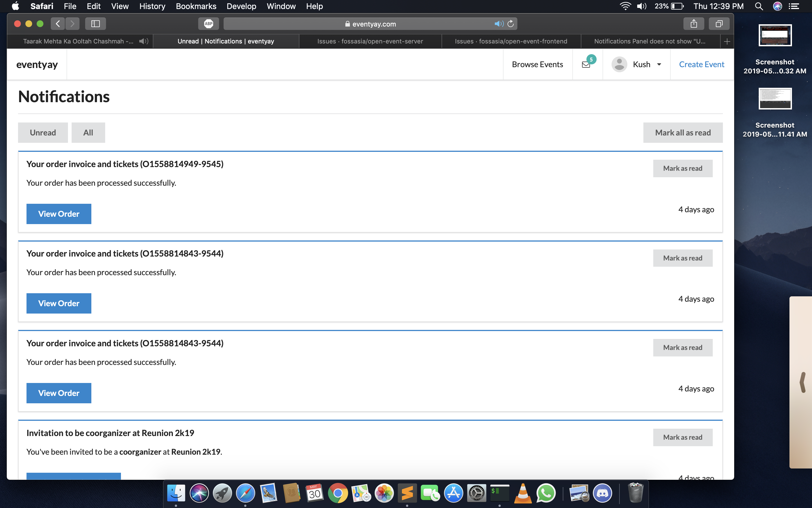Open Sublime Text from the Dock

tap(407, 493)
